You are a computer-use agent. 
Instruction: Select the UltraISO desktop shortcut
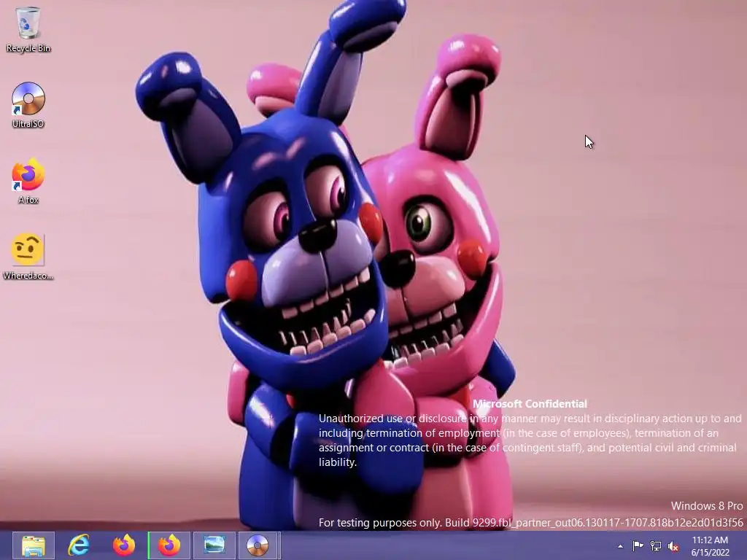(x=28, y=105)
